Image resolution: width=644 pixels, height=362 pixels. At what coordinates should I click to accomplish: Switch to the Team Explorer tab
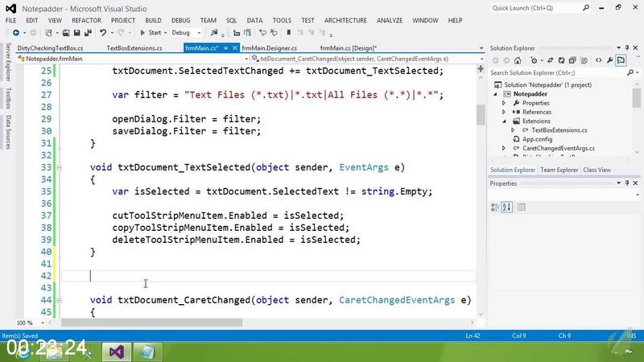point(559,170)
